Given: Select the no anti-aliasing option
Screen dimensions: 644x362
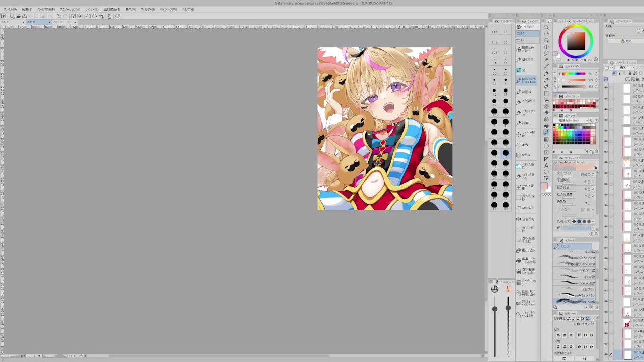Looking at the screenshot, I should pyautogui.click(x=574, y=221).
